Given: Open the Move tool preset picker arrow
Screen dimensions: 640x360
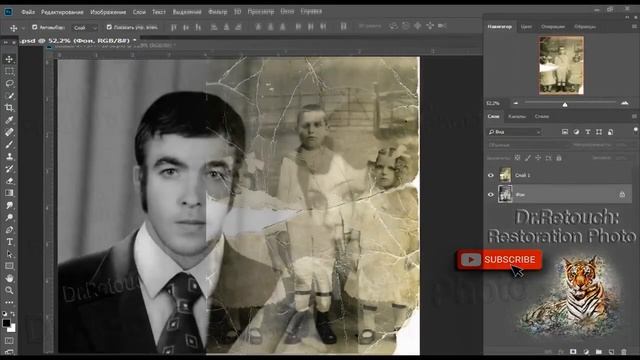Looking at the screenshot, I should coord(23,28).
